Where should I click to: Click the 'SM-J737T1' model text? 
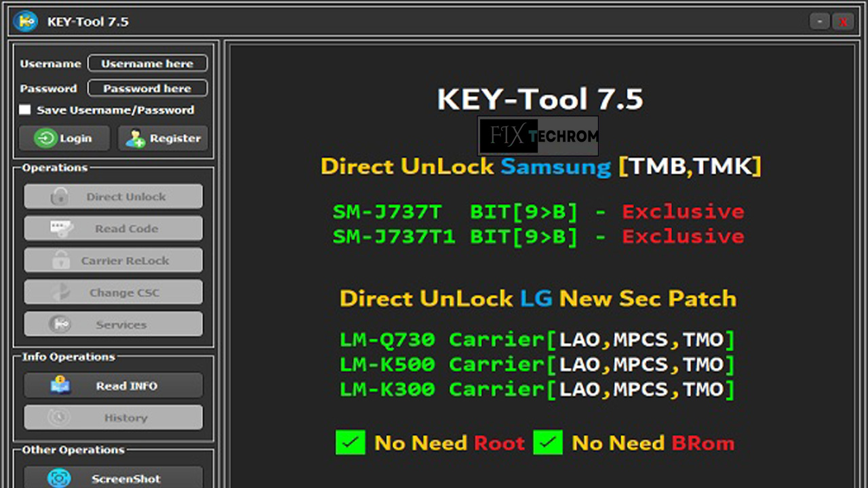[394, 237]
